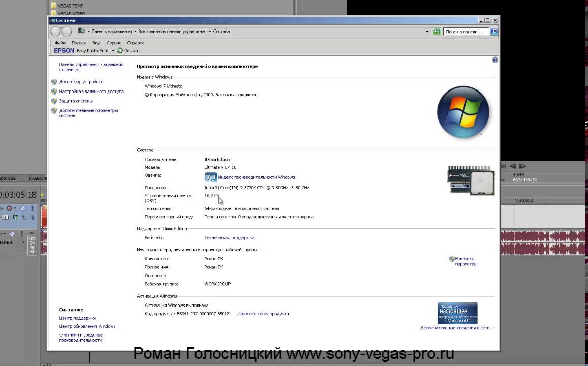Screen dimensions: 588x366
Task: Mute the video track in Vegas
Action: [23, 208]
